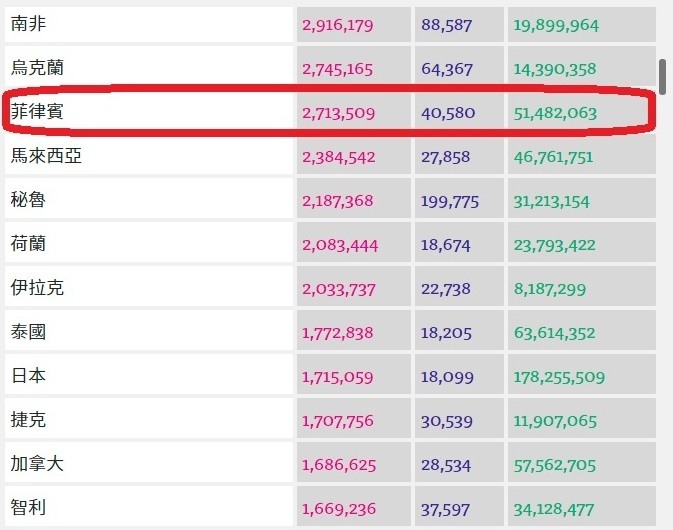The height and width of the screenshot is (530, 673).
Task: Select the 加拿大 row label
Action: 37,465
